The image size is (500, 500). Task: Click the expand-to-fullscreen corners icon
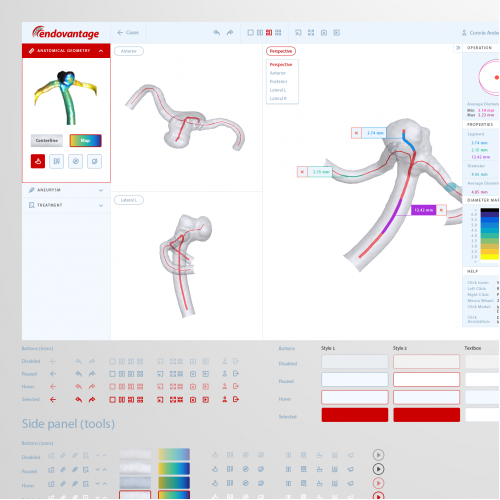[311, 32]
